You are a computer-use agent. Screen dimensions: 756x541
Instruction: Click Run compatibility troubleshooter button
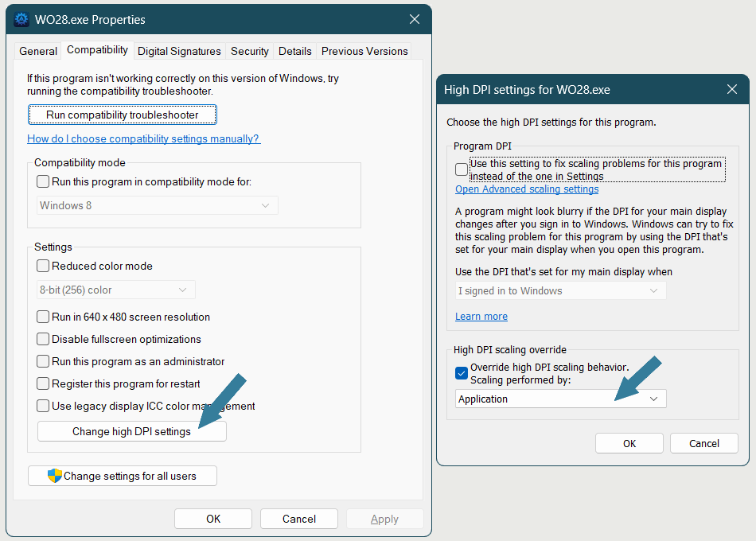tap(122, 115)
